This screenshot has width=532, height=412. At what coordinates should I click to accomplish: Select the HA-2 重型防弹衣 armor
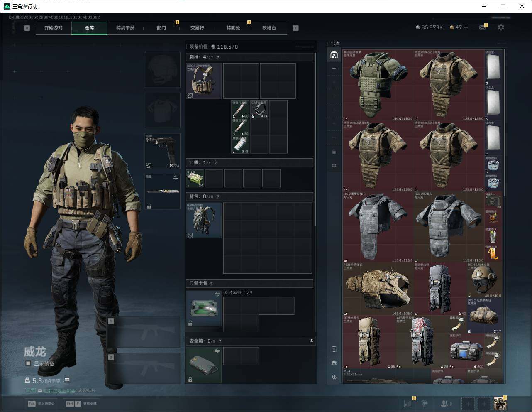pos(378,227)
